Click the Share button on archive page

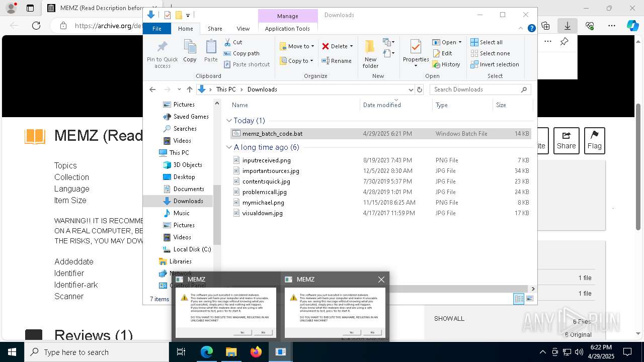[x=566, y=140]
